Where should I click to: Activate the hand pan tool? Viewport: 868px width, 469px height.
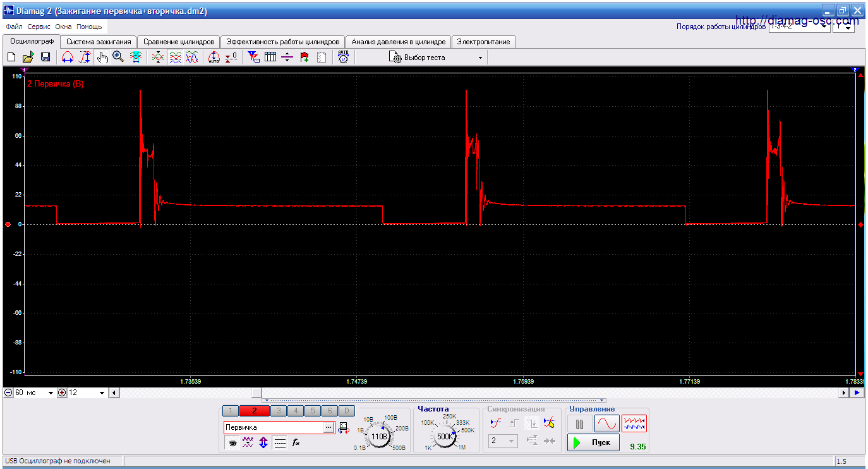[x=102, y=58]
